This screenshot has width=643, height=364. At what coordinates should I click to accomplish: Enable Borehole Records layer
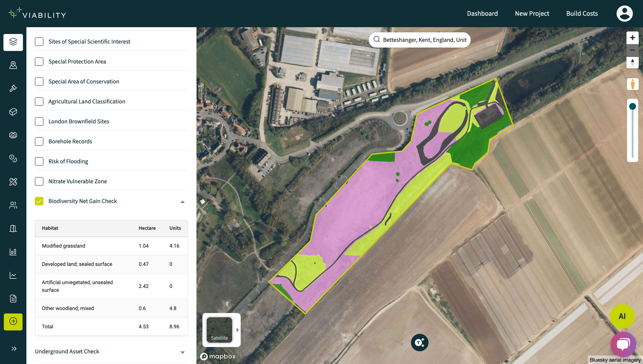[39, 141]
